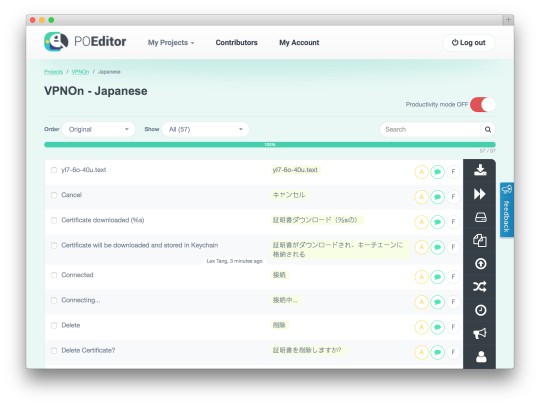Go to Contributors page
The image size is (540, 406).
tap(237, 43)
